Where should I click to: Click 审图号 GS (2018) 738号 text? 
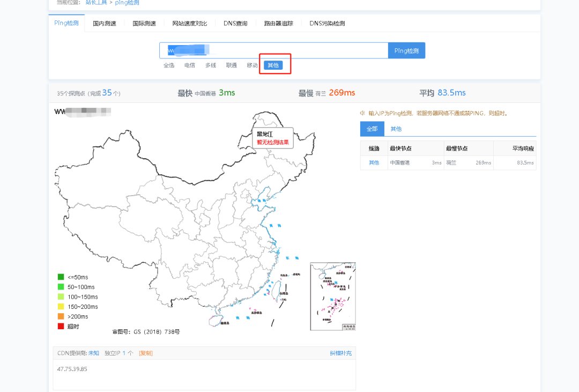[146, 332]
